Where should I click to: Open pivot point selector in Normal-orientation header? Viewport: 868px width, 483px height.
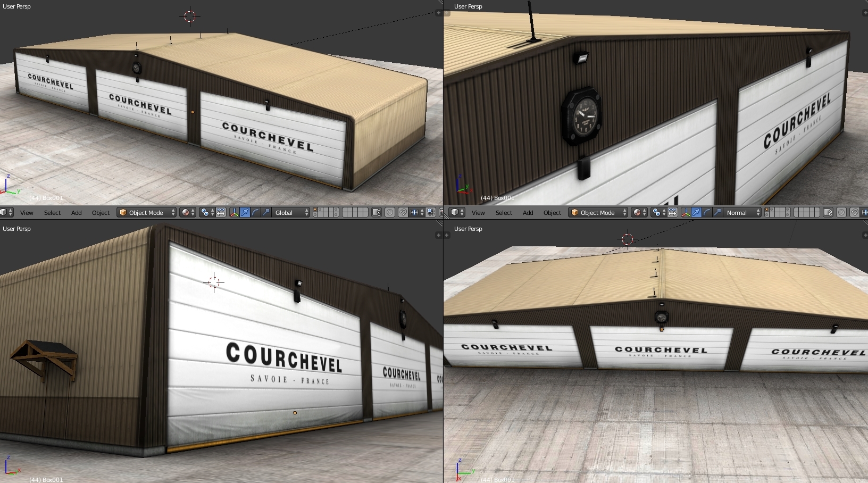pyautogui.click(x=659, y=212)
